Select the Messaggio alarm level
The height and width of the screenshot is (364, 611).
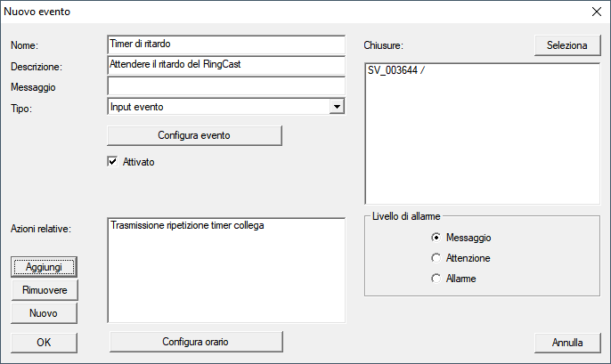pos(436,238)
